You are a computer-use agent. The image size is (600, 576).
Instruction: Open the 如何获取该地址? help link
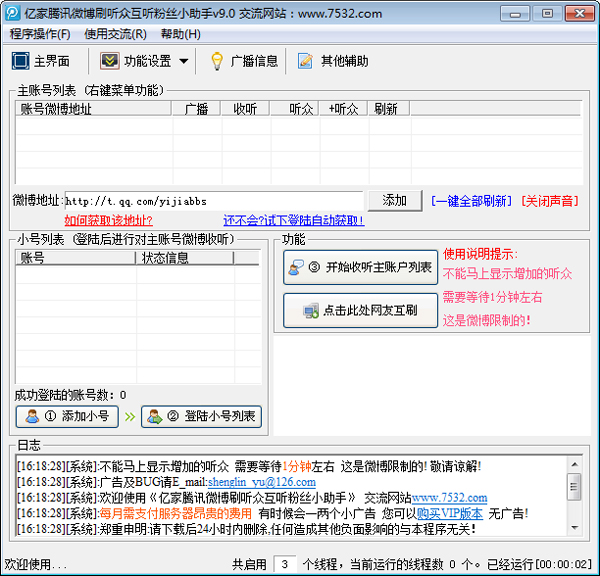108,220
